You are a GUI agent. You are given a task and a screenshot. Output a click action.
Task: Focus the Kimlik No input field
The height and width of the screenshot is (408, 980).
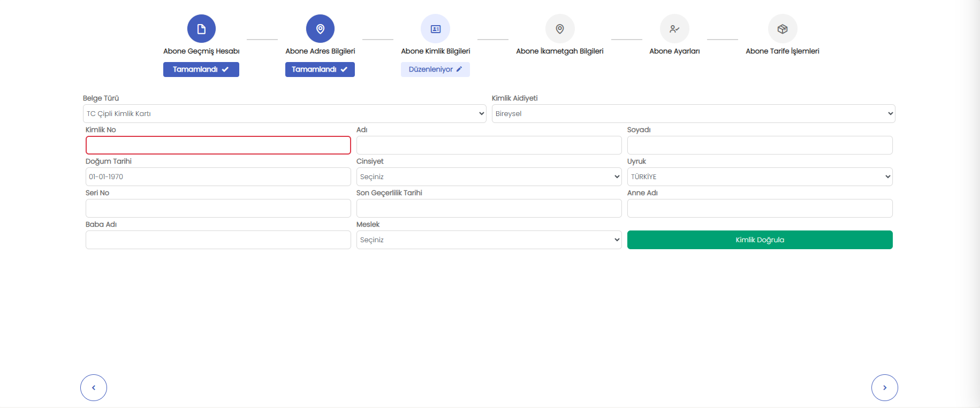(x=218, y=145)
